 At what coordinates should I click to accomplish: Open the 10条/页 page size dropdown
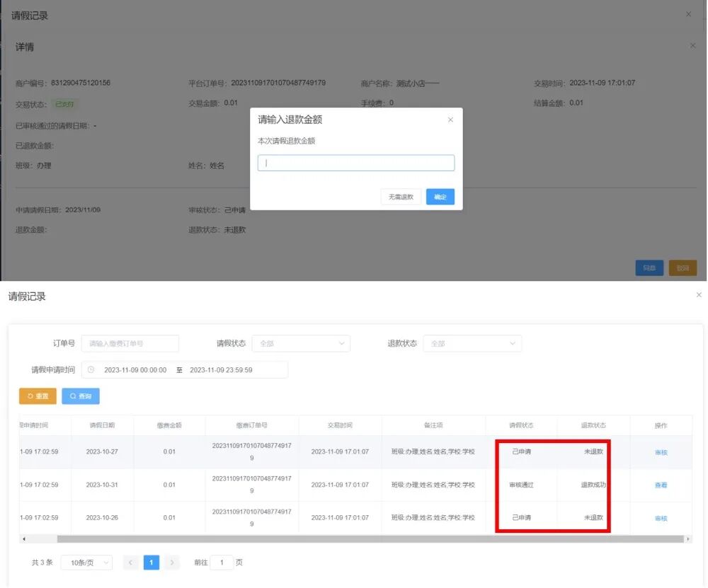point(86,563)
